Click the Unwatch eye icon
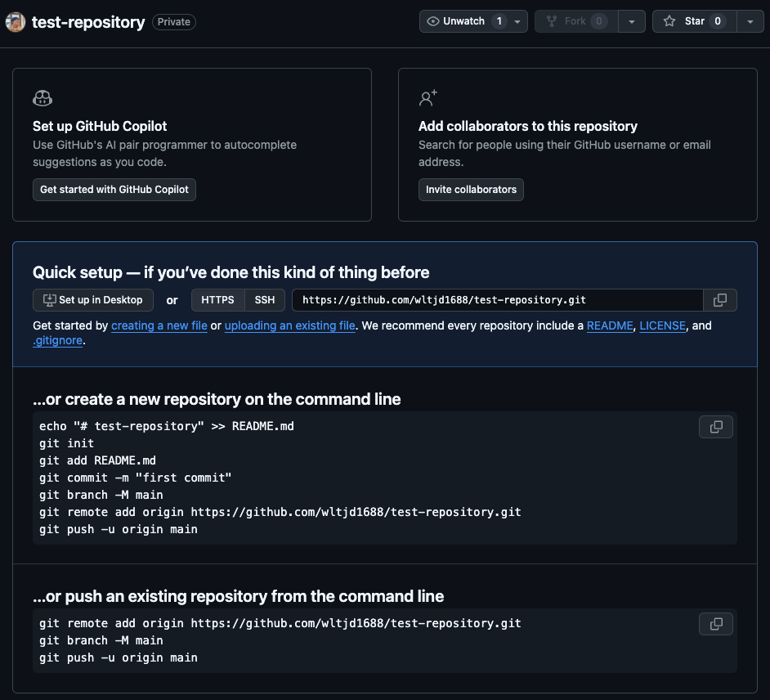This screenshot has height=700, width=770. [433, 21]
